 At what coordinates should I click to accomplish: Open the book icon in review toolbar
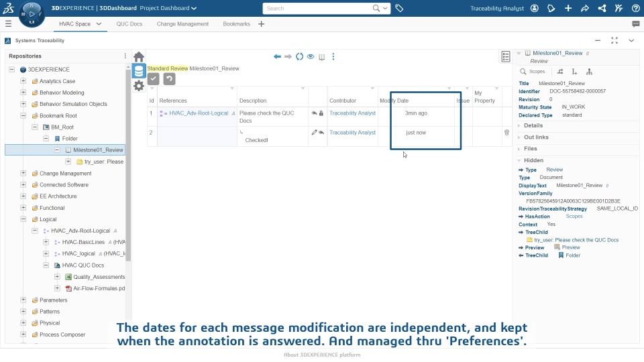point(321,56)
